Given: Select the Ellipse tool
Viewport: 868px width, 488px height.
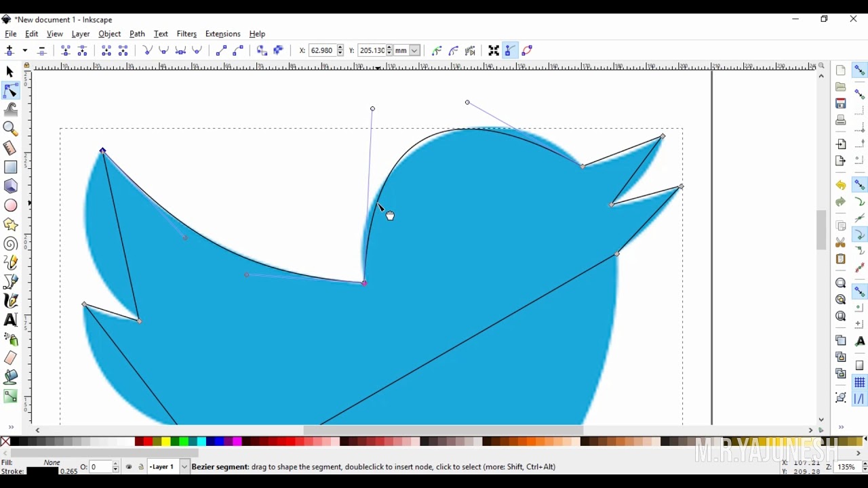Looking at the screenshot, I should 10,205.
